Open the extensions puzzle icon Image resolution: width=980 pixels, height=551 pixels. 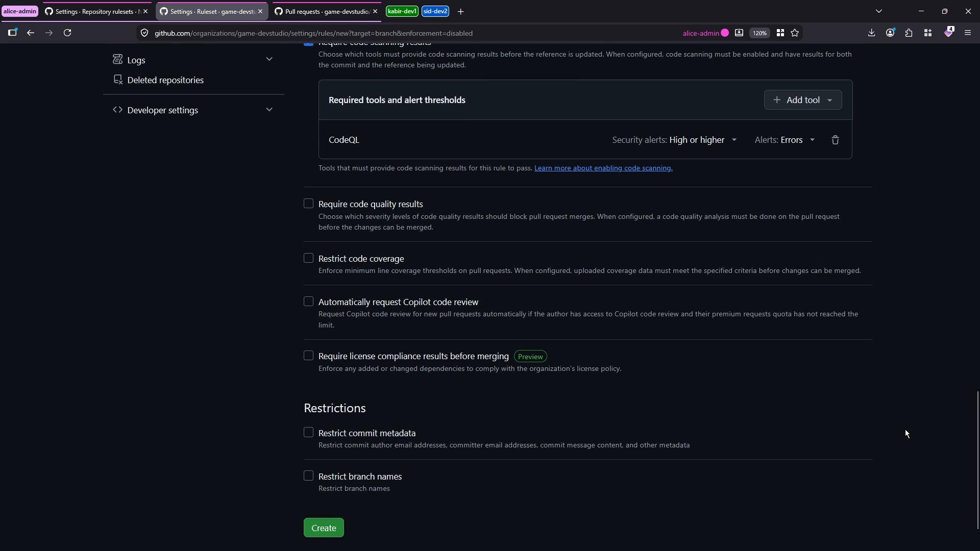pos(909,33)
